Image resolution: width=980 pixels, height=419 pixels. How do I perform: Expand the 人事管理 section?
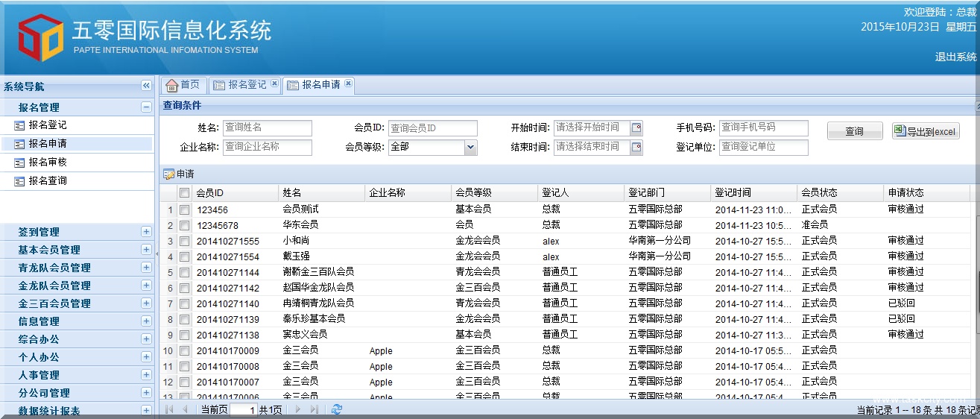[146, 375]
